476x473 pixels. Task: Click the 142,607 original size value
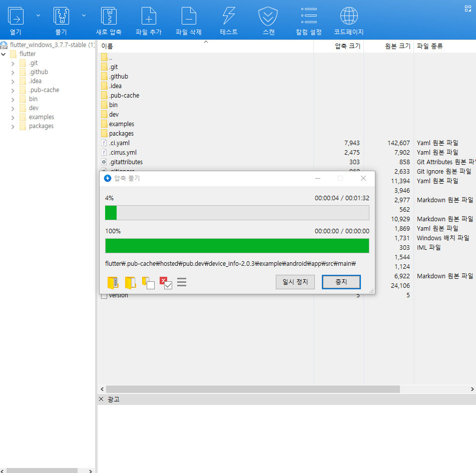(398, 143)
